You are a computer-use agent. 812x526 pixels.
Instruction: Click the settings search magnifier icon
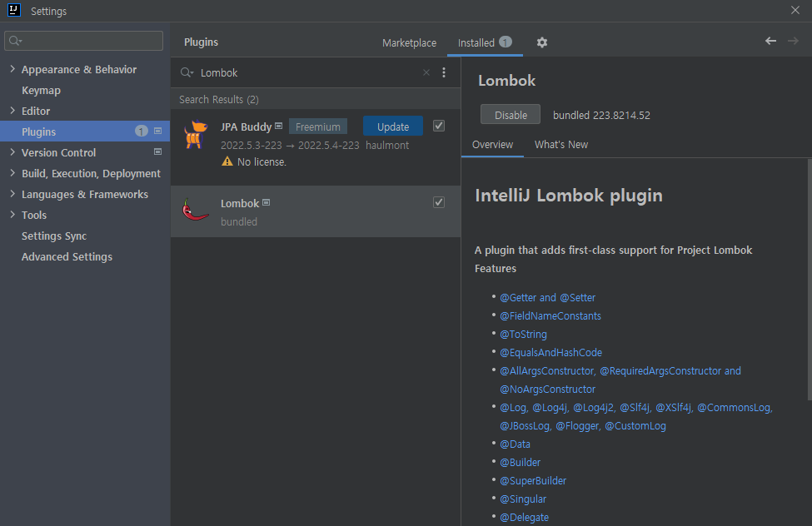click(x=15, y=41)
